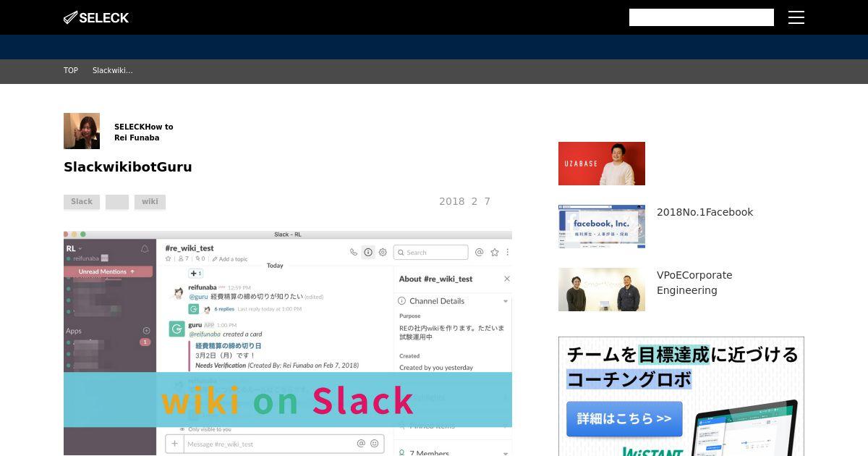Click the author name Rei Funaba
868x456 pixels.
pyautogui.click(x=137, y=138)
